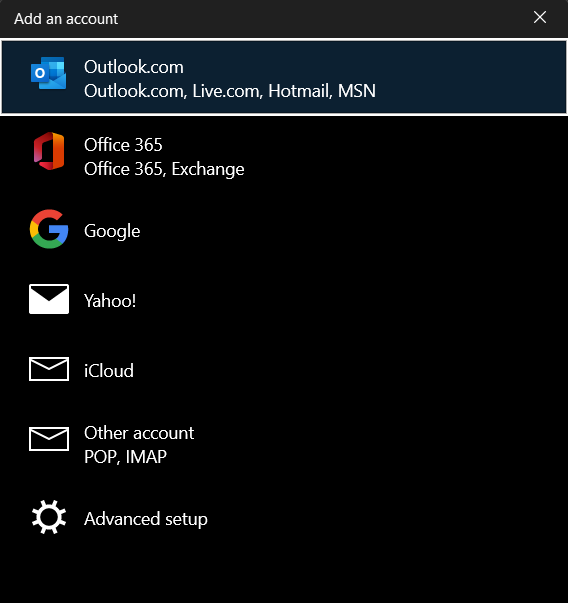Click 'Outlook.com, Live.com, Hotmail, MSN' subtitle
The image size is (568, 603).
[230, 91]
